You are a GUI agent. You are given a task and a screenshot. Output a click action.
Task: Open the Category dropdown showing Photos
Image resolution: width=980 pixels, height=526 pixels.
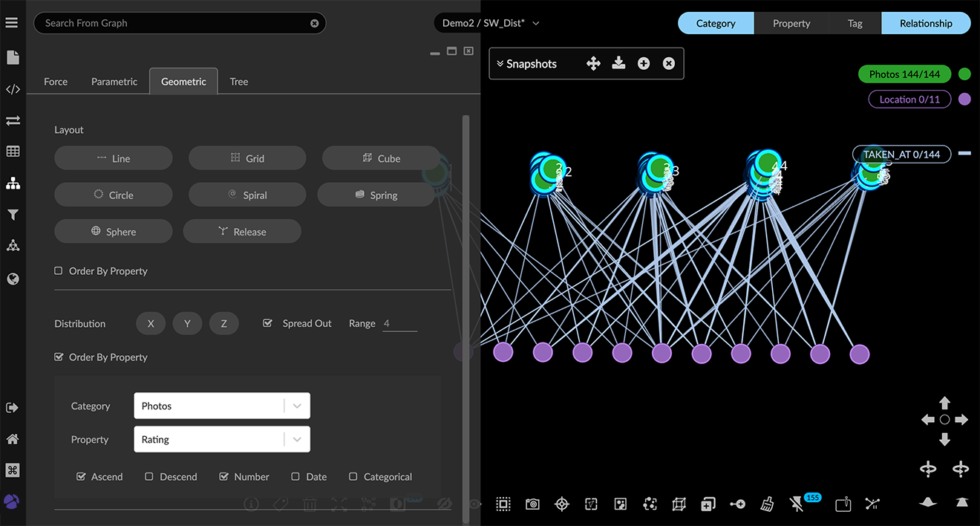coord(221,406)
